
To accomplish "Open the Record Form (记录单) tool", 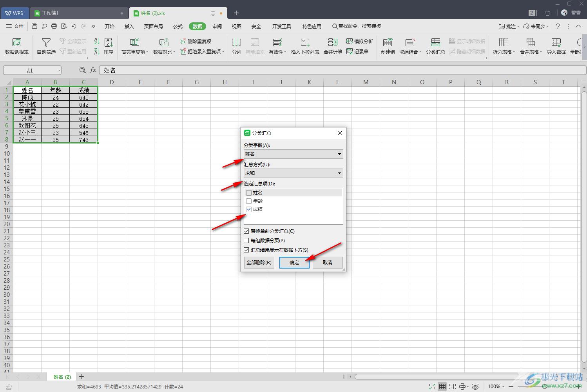I will coord(357,51).
